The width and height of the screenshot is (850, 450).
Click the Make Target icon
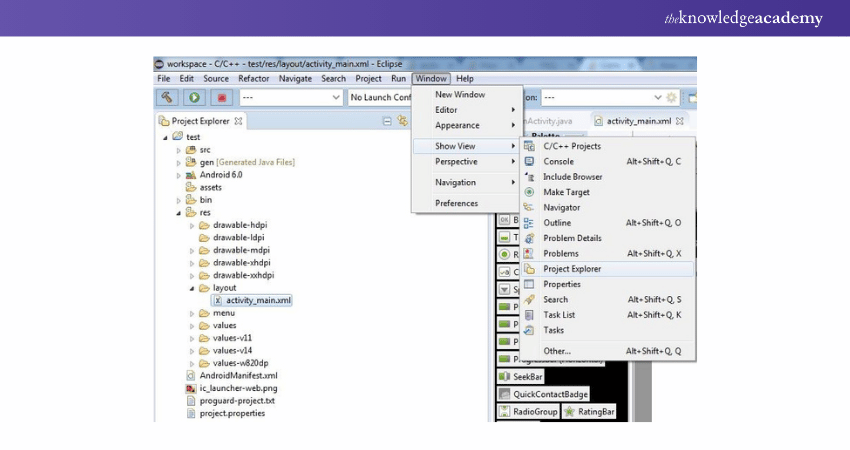[x=529, y=192]
